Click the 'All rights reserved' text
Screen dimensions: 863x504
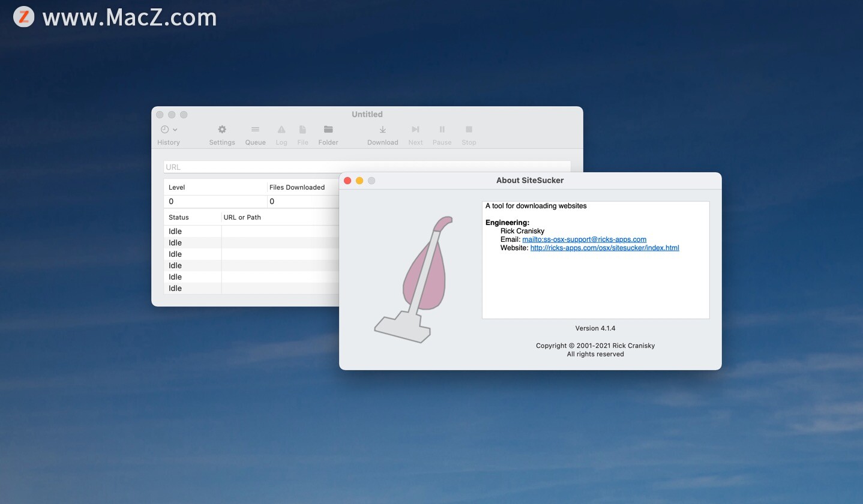pos(595,354)
